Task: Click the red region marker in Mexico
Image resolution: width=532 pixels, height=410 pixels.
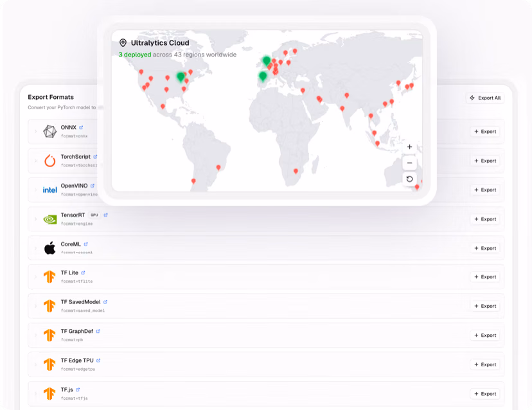Action: tap(163, 107)
